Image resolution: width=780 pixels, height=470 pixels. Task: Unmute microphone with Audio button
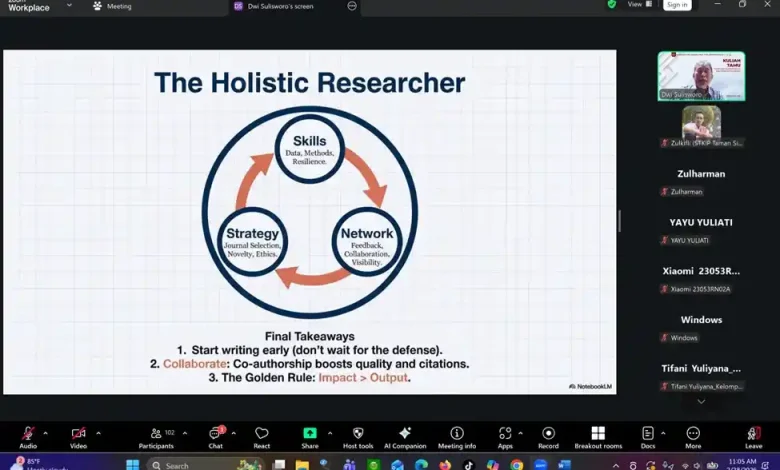(28, 436)
